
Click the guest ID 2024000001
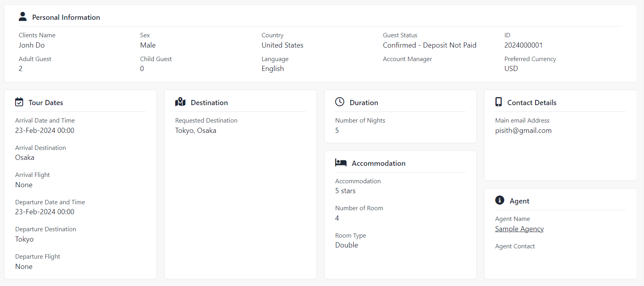[x=523, y=45]
